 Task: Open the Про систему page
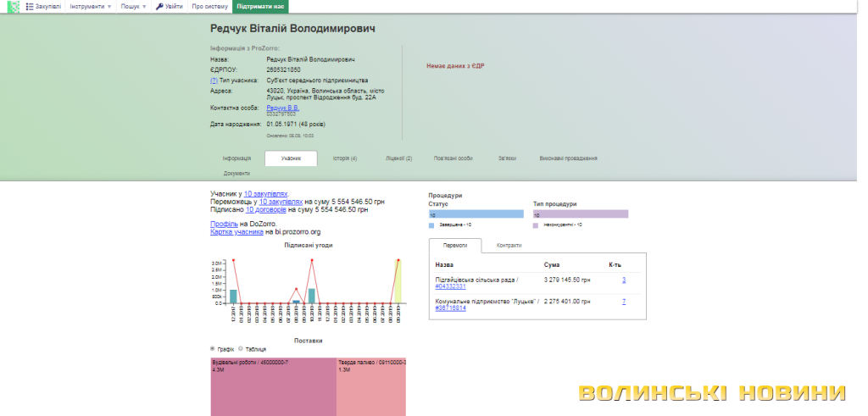pyautogui.click(x=209, y=7)
